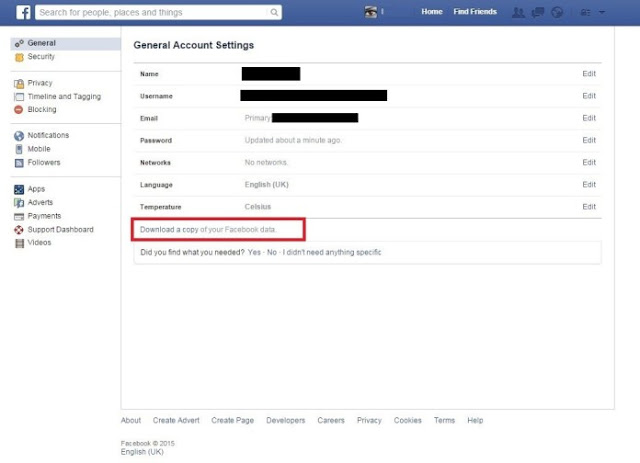640x463 pixels.
Task: Open Apps settings section
Action: [x=36, y=189]
